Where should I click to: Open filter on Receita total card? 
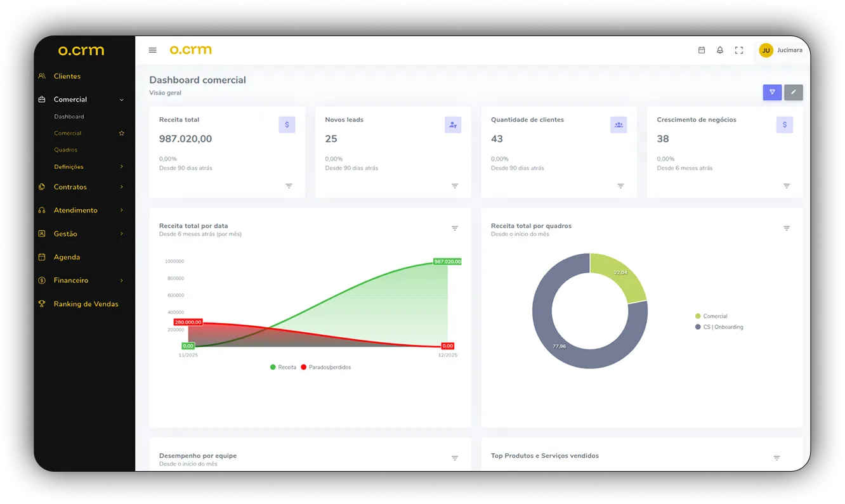[289, 186]
